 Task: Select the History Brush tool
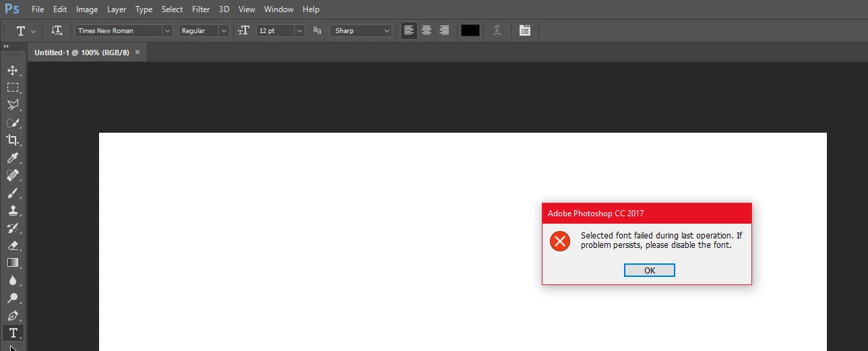tap(12, 228)
